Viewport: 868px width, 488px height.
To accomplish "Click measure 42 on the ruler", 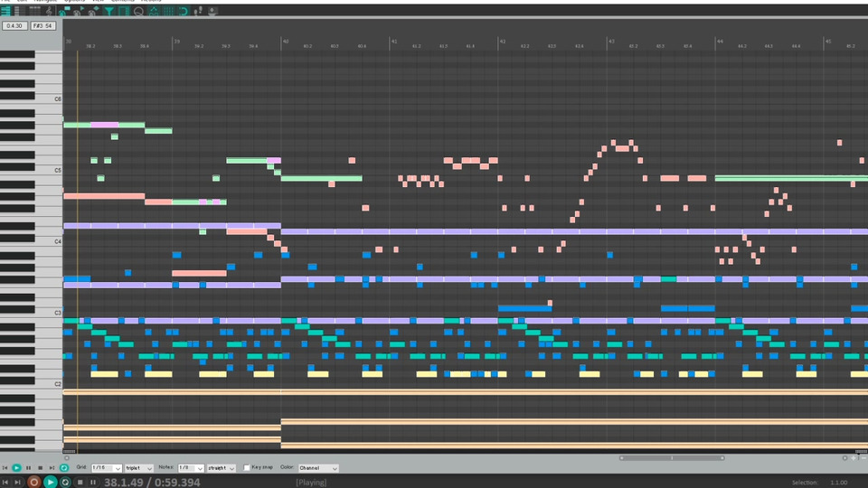I will [x=503, y=42].
